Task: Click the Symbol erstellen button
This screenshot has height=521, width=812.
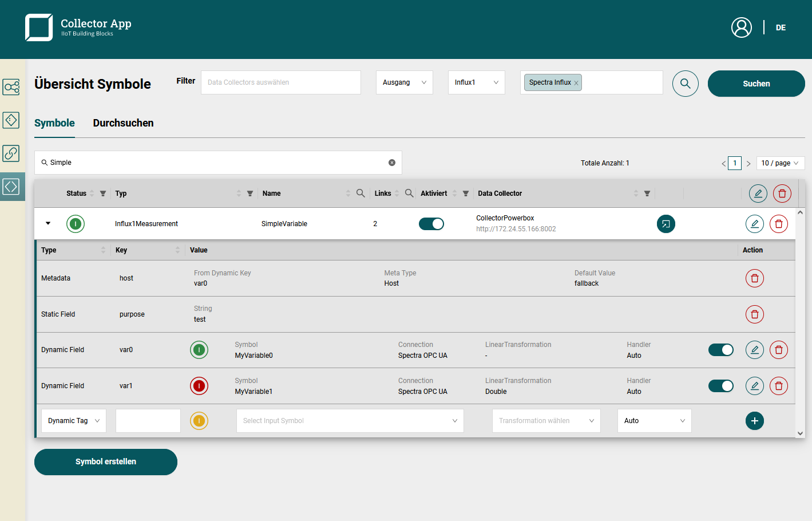Action: pyautogui.click(x=106, y=461)
